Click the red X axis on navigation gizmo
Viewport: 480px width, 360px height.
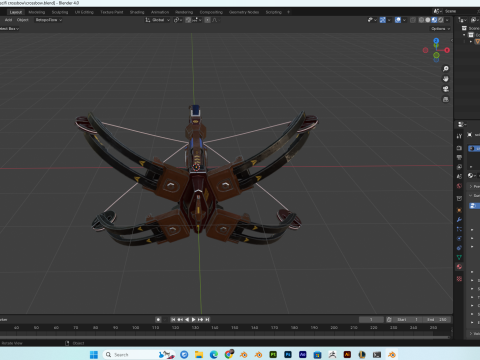tap(447, 50)
